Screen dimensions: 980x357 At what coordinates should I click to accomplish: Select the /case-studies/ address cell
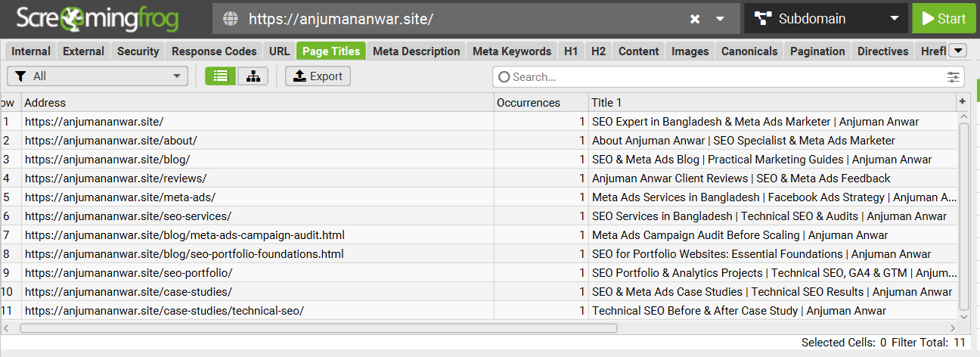258,292
